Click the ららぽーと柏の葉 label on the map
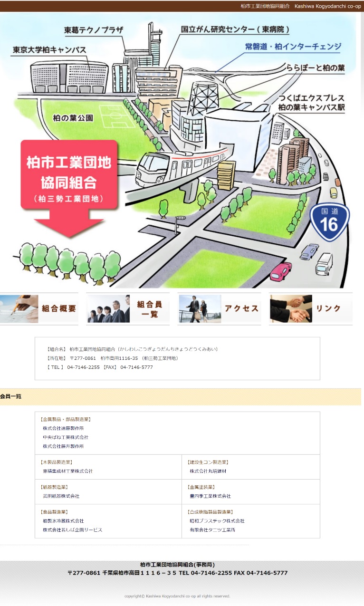The image size is (364, 606). [x=316, y=68]
